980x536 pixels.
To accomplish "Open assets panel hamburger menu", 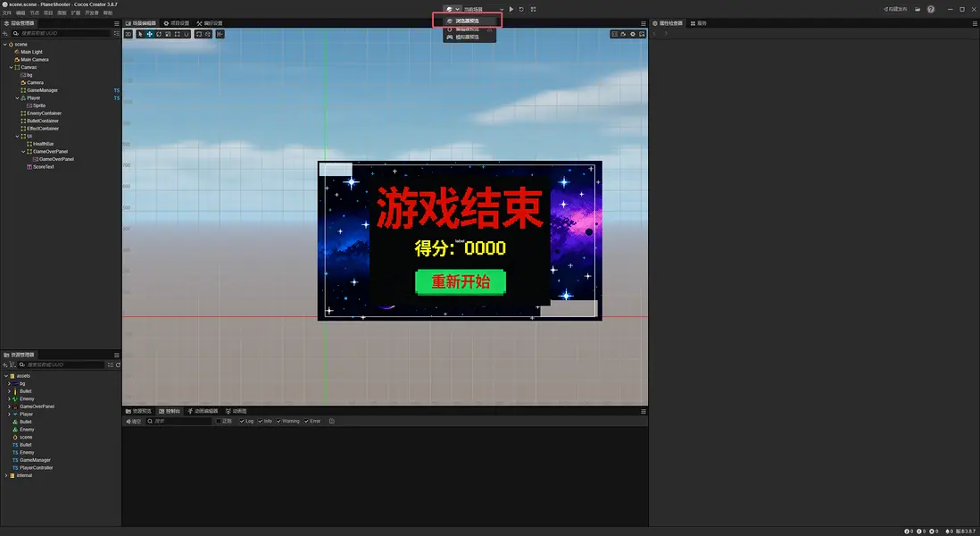I will 116,355.
